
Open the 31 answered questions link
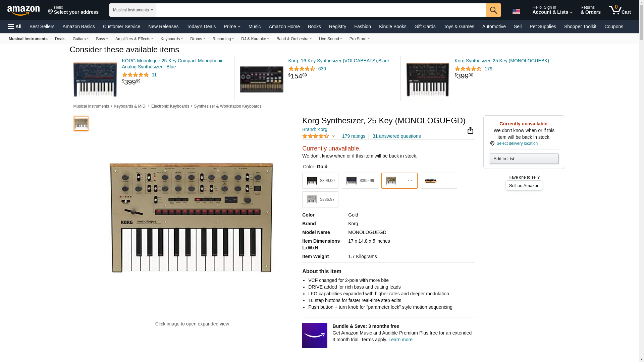396,136
